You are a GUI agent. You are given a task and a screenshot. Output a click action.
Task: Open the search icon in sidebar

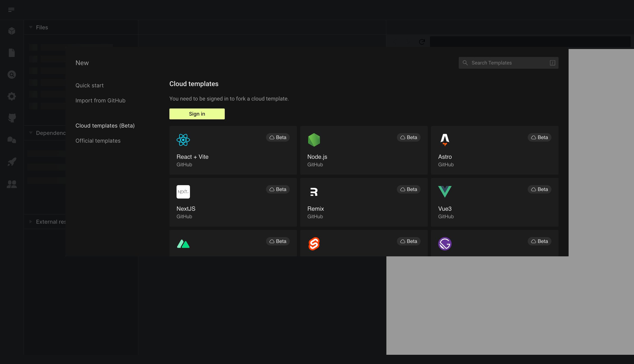(12, 75)
